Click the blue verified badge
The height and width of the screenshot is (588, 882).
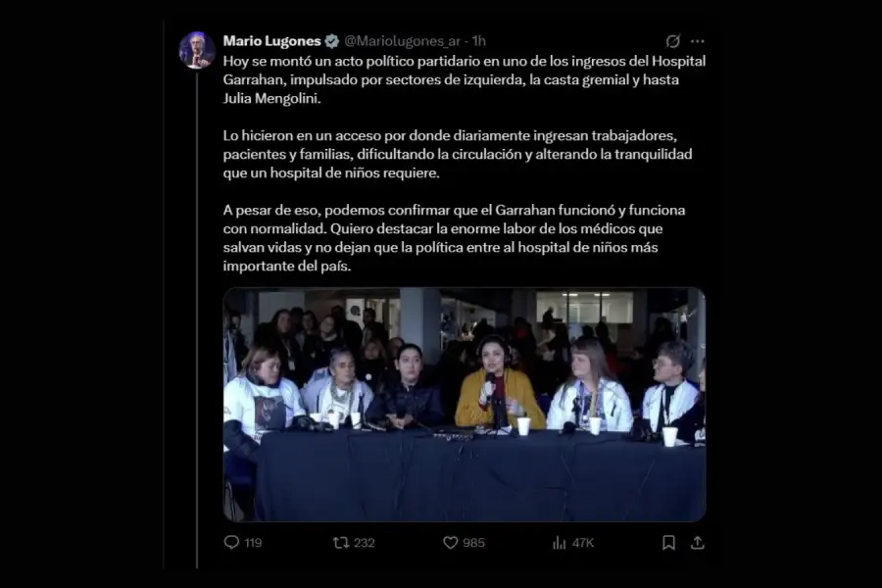tap(332, 41)
